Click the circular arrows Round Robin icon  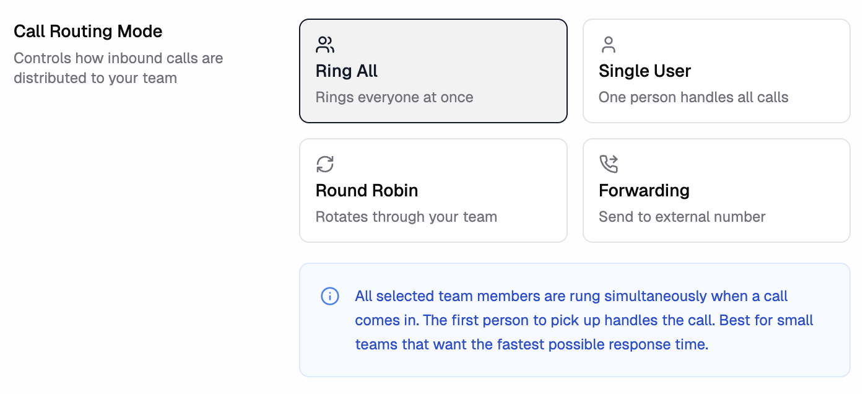325,164
